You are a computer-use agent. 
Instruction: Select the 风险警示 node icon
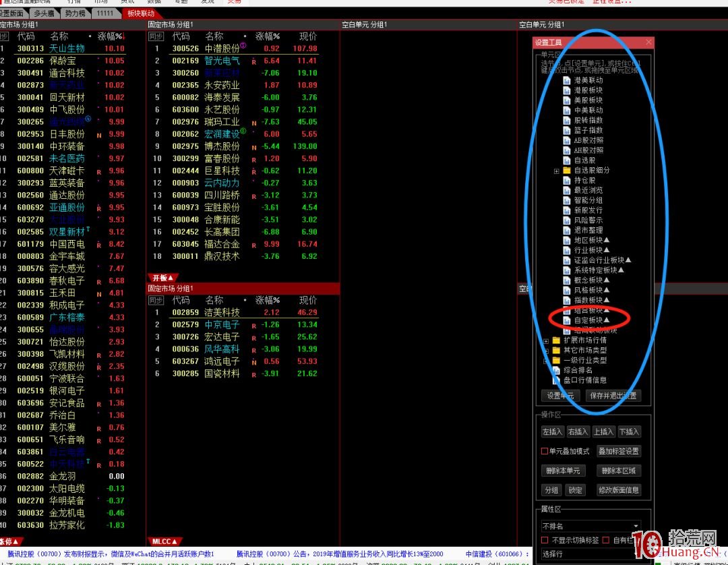click(x=567, y=220)
